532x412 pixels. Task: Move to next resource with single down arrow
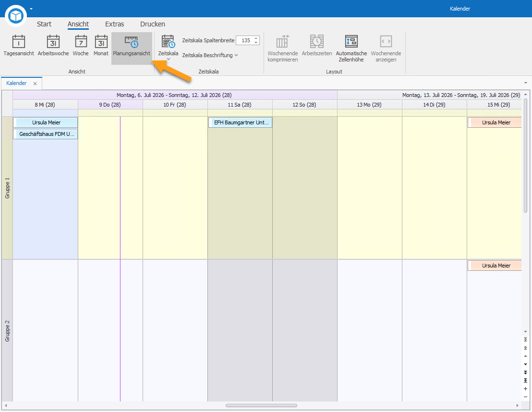coord(526,364)
